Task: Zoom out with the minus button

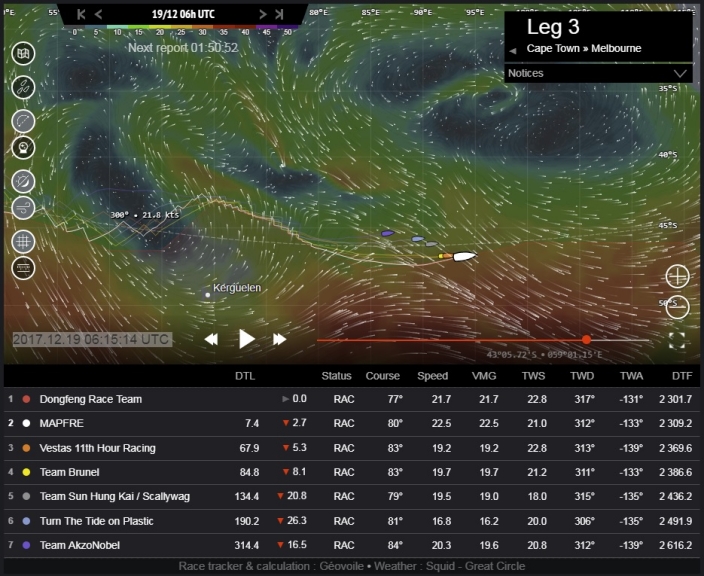Action: click(x=677, y=307)
